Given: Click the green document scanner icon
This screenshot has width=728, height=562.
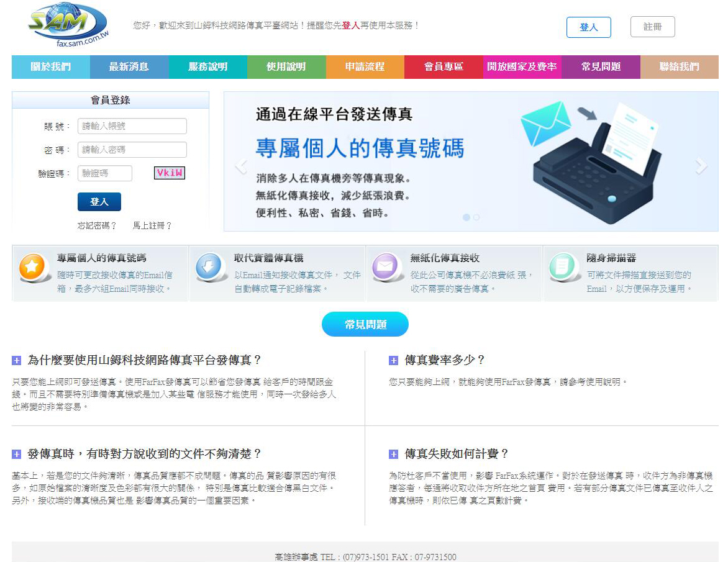Looking at the screenshot, I should [x=562, y=267].
